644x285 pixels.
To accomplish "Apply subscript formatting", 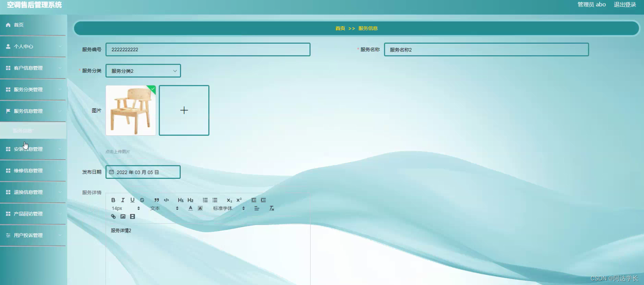I will (x=229, y=200).
